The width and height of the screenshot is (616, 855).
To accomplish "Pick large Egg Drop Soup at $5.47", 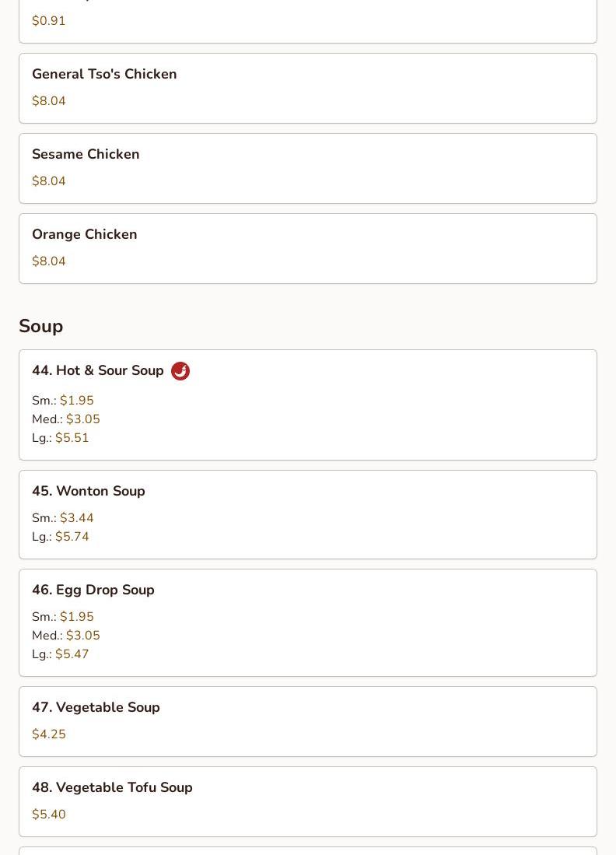I will pos(72,654).
